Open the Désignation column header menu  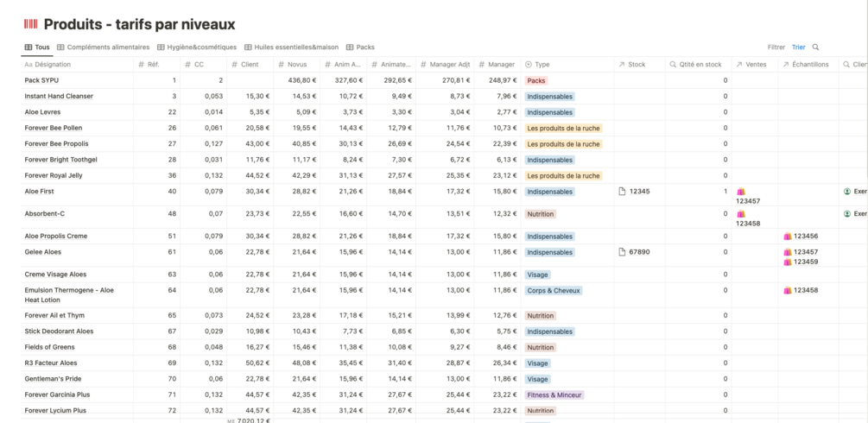[x=52, y=65]
